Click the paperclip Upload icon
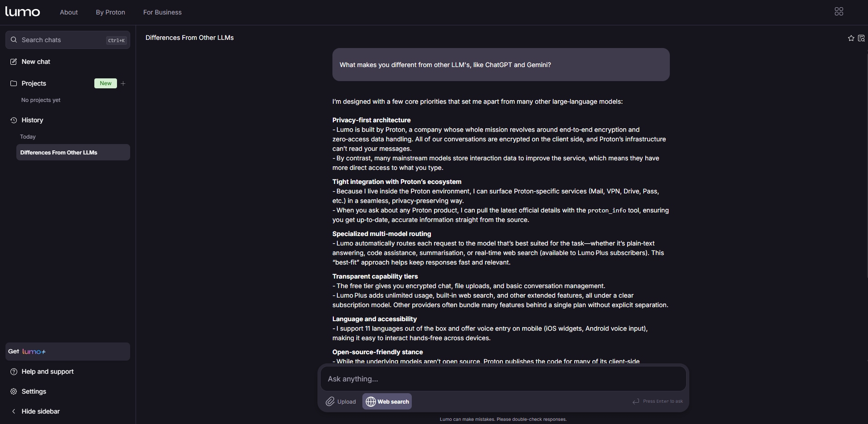 330,401
